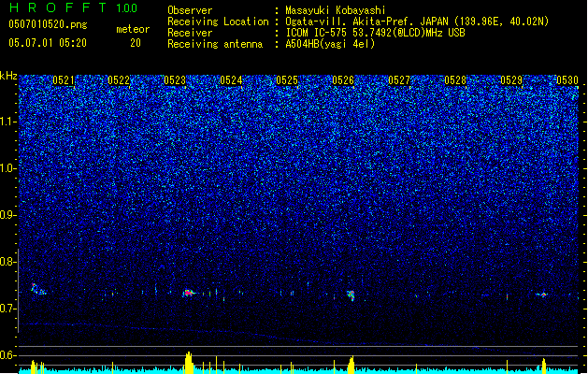Click the tall yellow intensity peak after 0523
The width and height of the screenshot is (588, 374).
(x=189, y=362)
